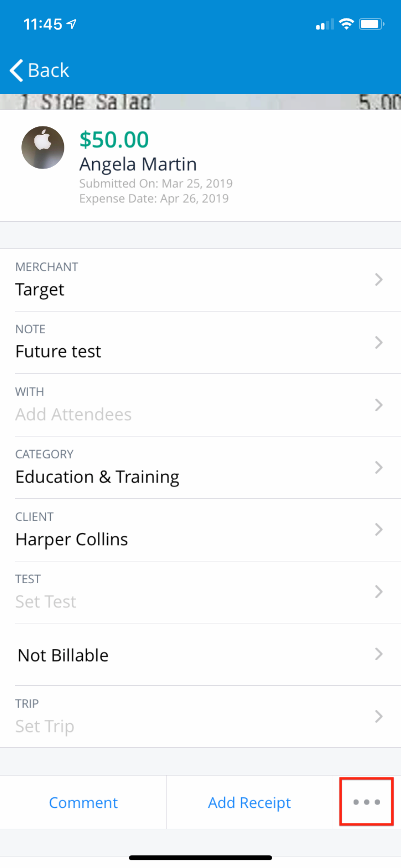View the receipt image strip
The width and height of the screenshot is (401, 868).
[x=200, y=102]
